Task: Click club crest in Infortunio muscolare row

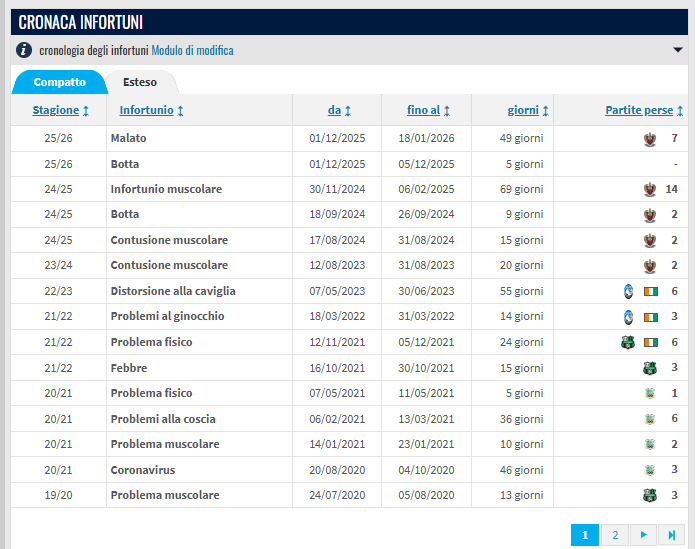Action: pos(650,189)
